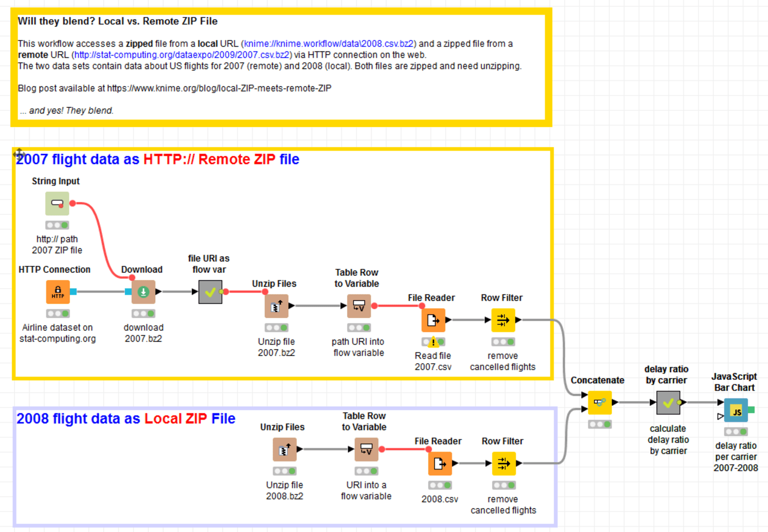This screenshot has width=768, height=532.
Task: Click the blog post URL knime.org/blog/local-ZIP-meets-remote-ZIP
Action: [219, 88]
